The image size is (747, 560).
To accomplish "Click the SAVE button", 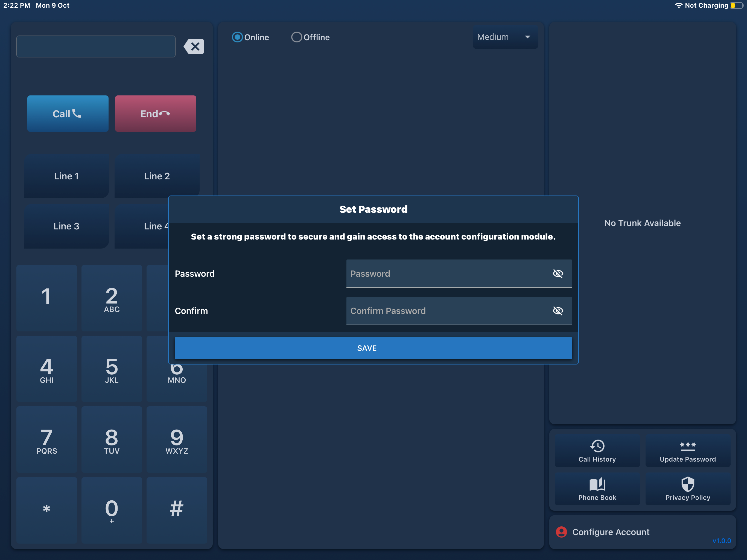I will click(373, 348).
